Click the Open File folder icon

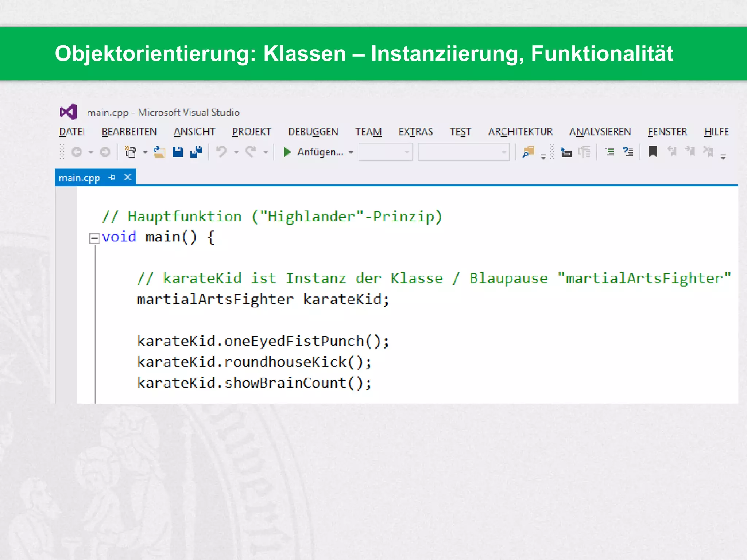[x=159, y=152]
